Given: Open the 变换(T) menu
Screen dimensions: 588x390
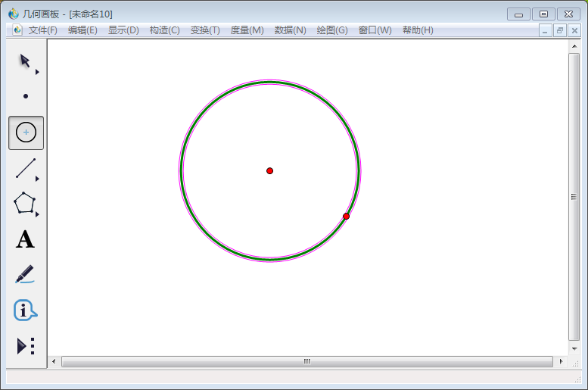Looking at the screenshot, I should (x=205, y=30).
